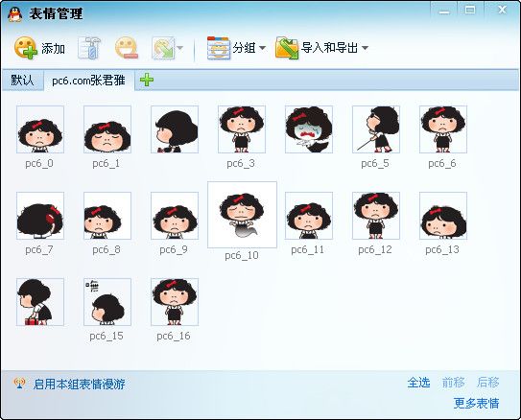
Task: Select the pc6_12 emoticon thumbnail
Action: pyautogui.click(x=376, y=216)
